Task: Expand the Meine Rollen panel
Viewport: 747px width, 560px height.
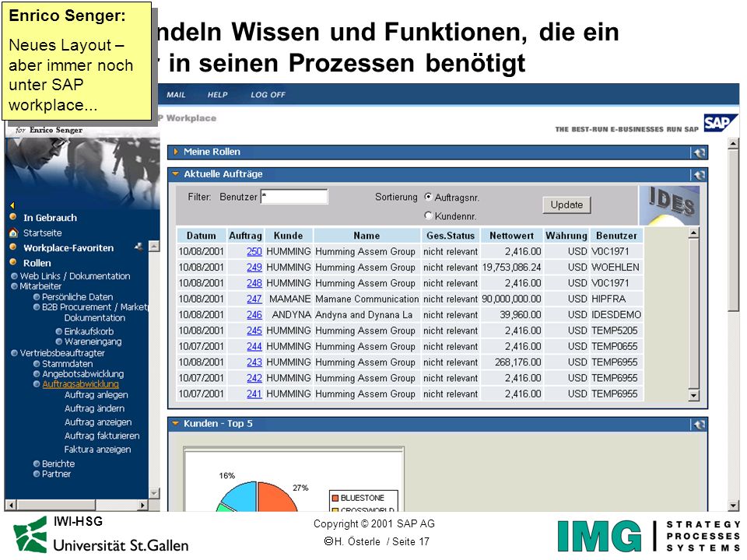Action: [176, 152]
